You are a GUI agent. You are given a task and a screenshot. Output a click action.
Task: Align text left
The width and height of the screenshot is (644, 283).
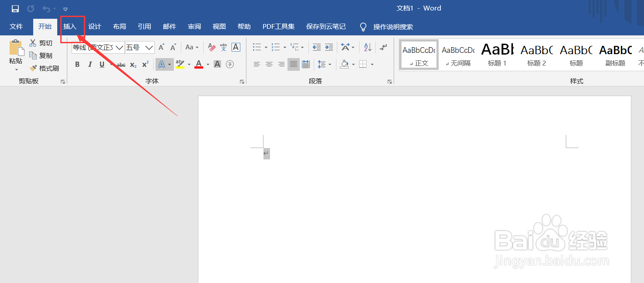coord(257,65)
